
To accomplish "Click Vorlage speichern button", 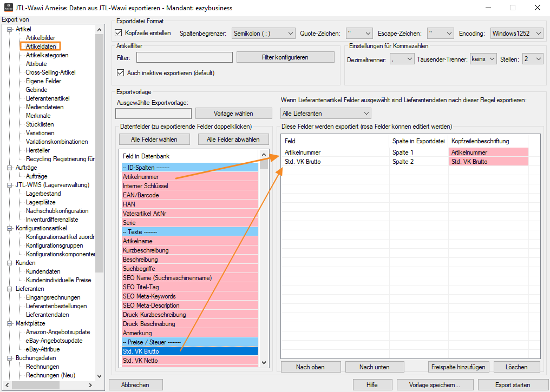I will click(435, 385).
